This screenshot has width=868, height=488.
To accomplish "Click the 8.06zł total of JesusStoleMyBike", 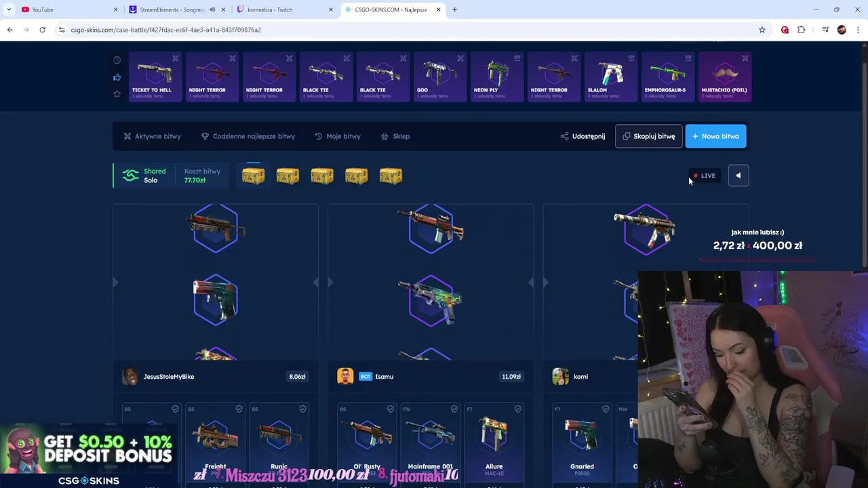I will click(x=297, y=377).
